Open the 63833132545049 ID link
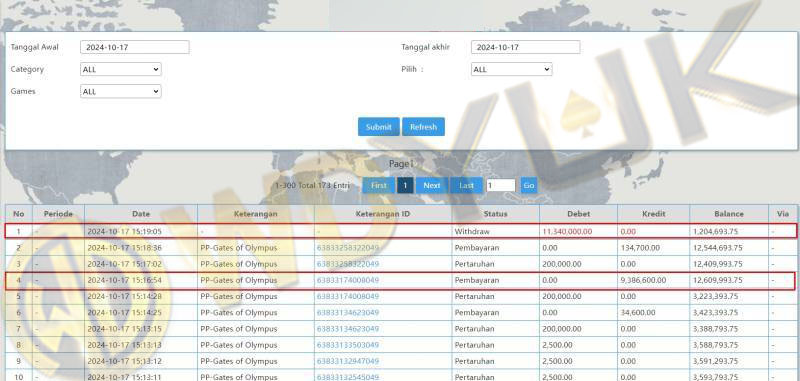 pyautogui.click(x=348, y=377)
